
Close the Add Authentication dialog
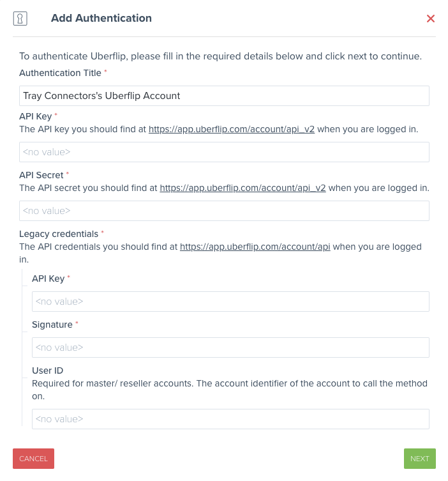coord(431,19)
